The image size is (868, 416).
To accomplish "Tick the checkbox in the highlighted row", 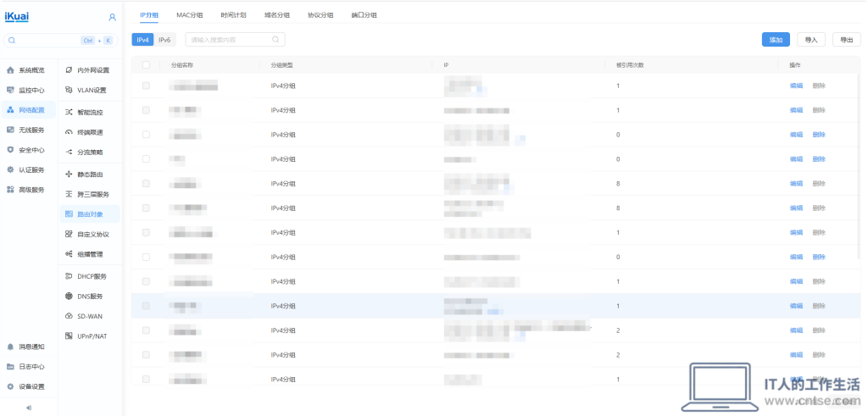I will (x=146, y=305).
